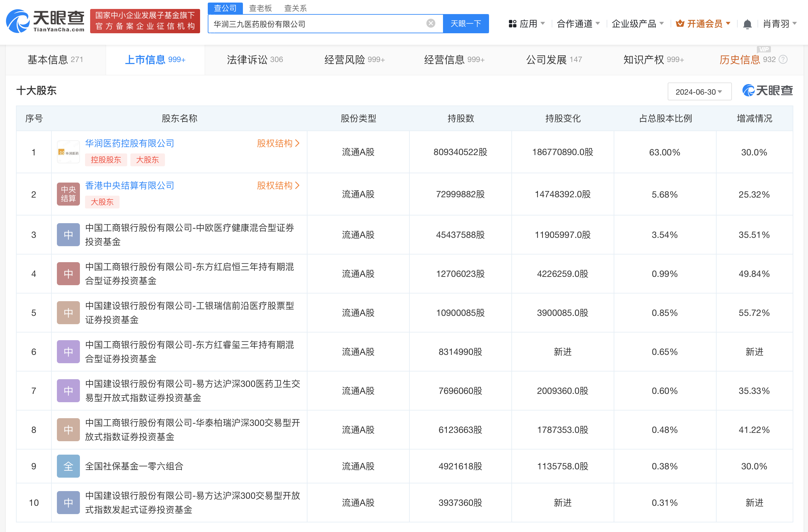Viewport: 808px width, 532px height.
Task: Click avatar for 易方达沪深300交易型开放式指数发起式 fund
Action: (x=68, y=503)
